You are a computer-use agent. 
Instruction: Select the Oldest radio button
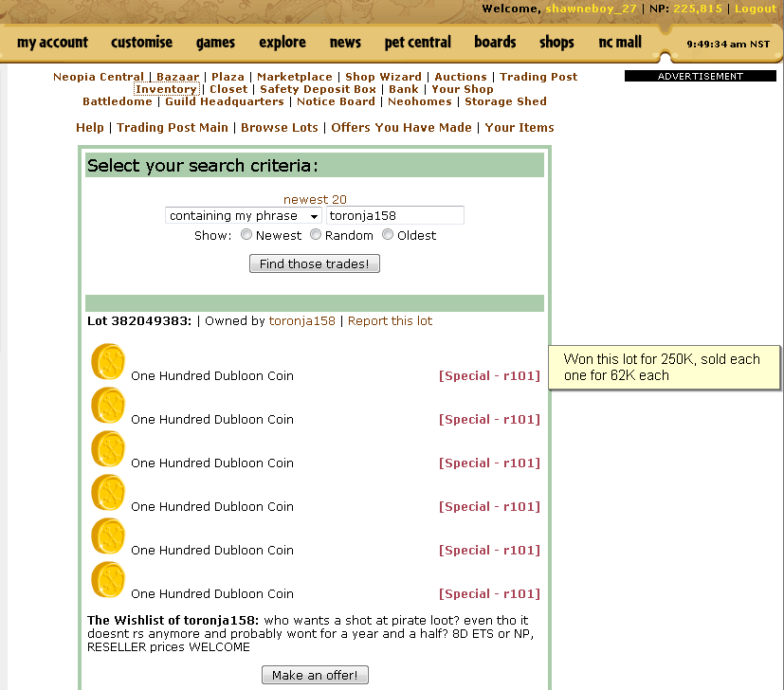click(388, 234)
